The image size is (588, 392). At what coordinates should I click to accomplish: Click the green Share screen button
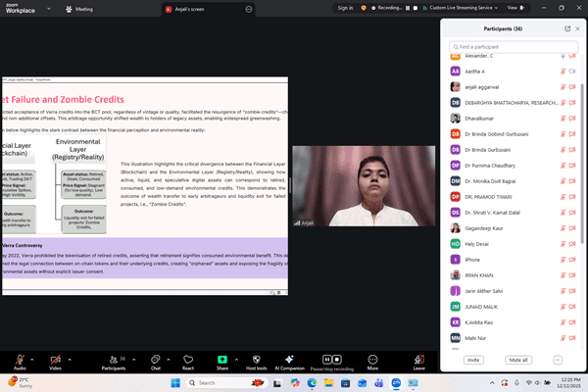tap(222, 360)
